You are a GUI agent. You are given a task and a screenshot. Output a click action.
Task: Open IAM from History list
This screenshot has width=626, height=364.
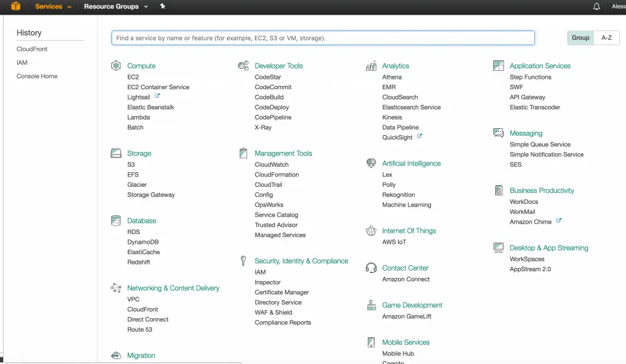click(x=22, y=62)
